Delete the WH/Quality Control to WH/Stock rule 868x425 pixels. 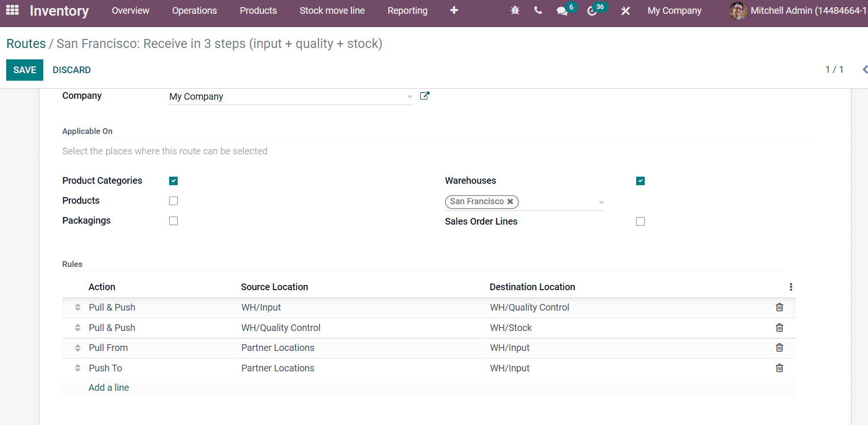click(780, 328)
